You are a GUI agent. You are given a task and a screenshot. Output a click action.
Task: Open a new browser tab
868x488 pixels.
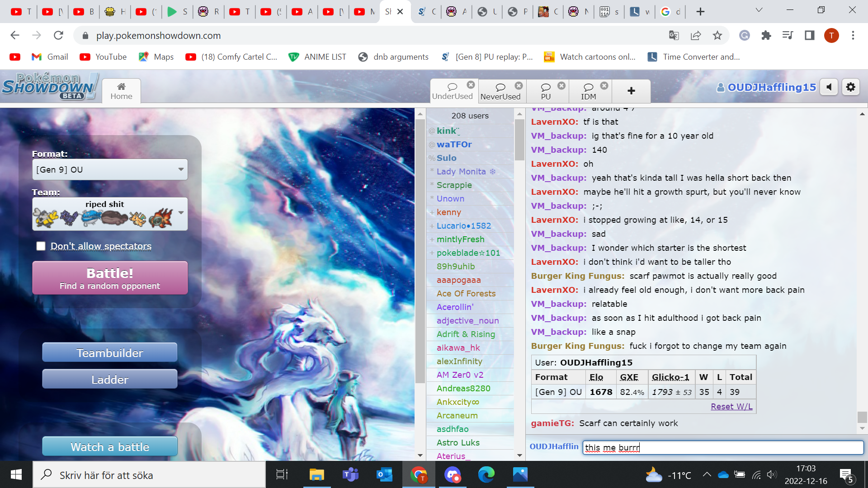click(x=700, y=12)
